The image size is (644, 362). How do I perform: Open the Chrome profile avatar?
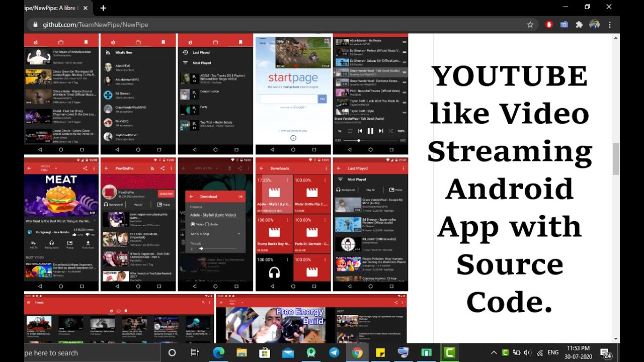pyautogui.click(x=594, y=25)
